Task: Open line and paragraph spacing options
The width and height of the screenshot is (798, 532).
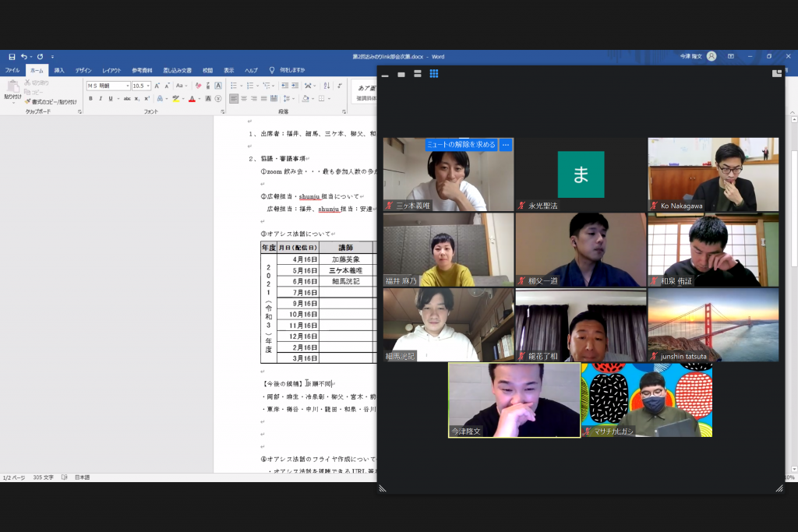Action: [x=287, y=99]
